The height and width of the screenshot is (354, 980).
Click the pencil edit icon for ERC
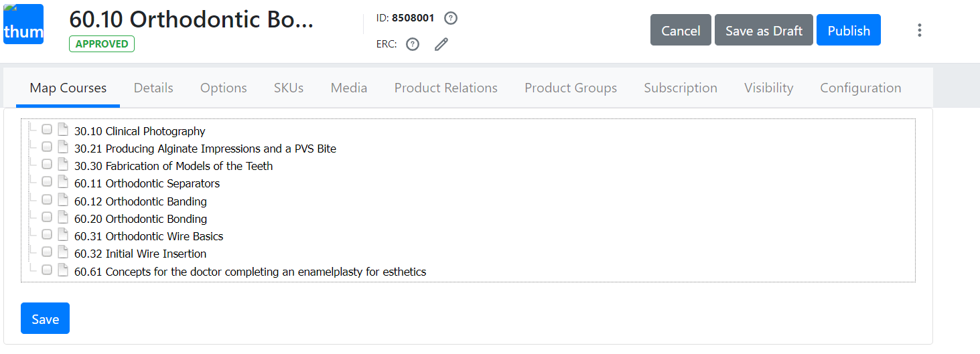point(441,44)
